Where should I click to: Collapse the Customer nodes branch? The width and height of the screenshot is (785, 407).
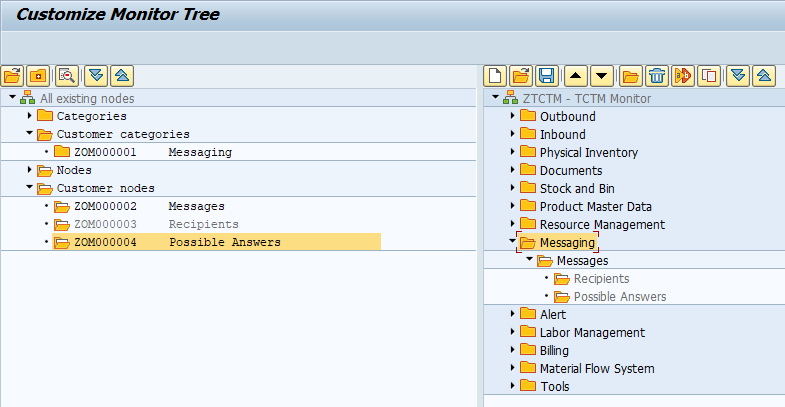point(30,188)
